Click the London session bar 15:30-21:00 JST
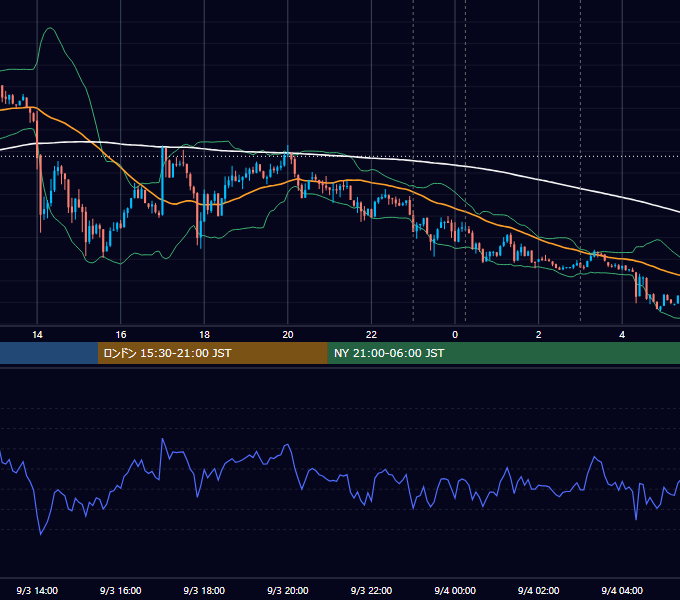Screen dimensions: 680x600 (212, 353)
